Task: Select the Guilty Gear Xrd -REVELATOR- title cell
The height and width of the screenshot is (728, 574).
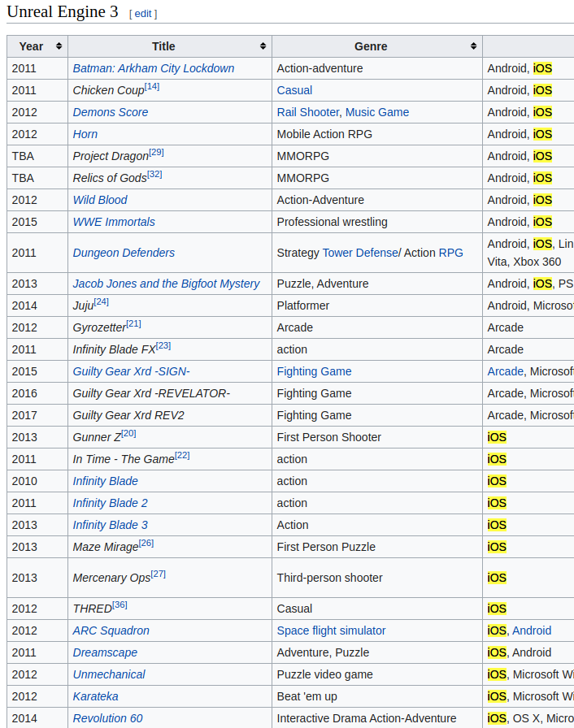Action: click(170, 393)
